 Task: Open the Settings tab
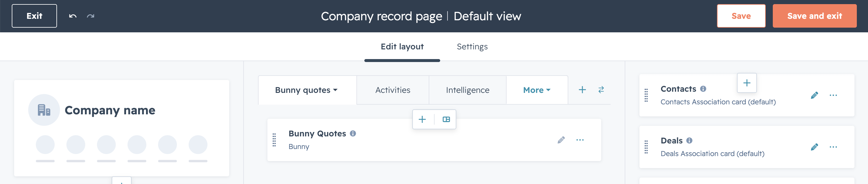[472, 46]
